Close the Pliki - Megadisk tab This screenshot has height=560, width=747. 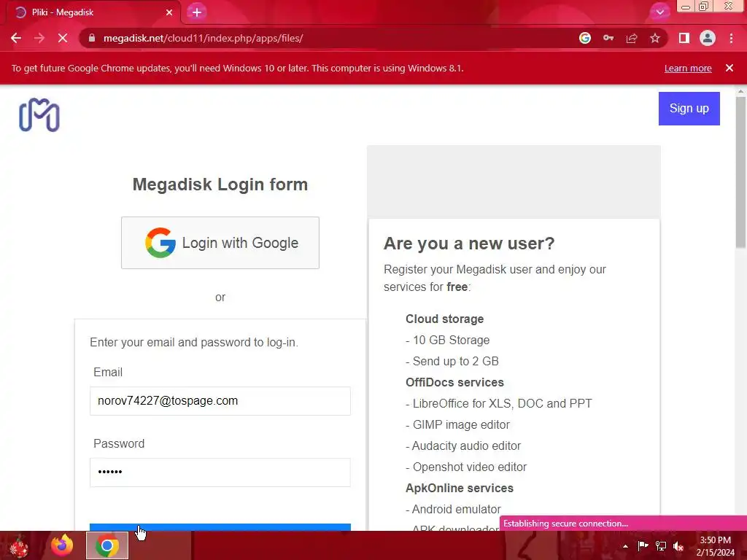pyautogui.click(x=169, y=12)
